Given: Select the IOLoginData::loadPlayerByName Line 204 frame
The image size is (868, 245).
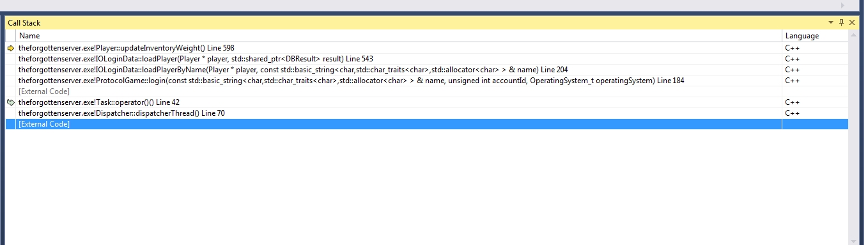Looking at the screenshot, I should 427,70.
